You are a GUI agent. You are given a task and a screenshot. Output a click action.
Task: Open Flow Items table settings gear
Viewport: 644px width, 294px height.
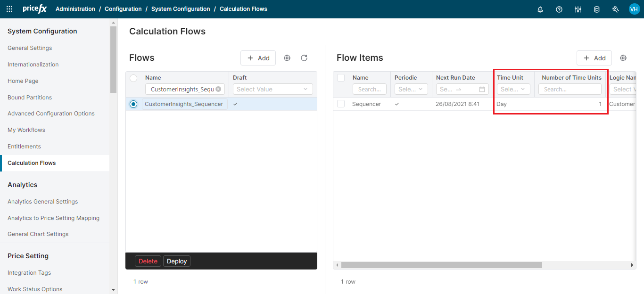tap(623, 58)
